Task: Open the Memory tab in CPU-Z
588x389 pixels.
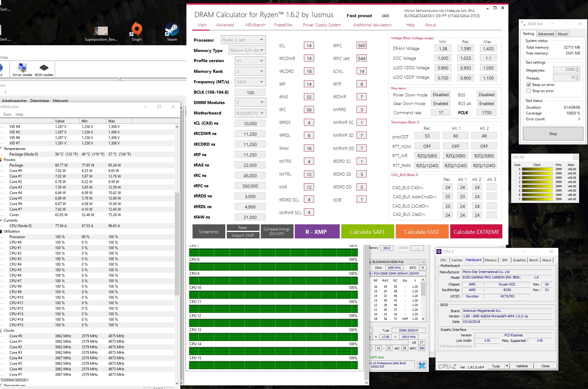Action: tap(491, 260)
